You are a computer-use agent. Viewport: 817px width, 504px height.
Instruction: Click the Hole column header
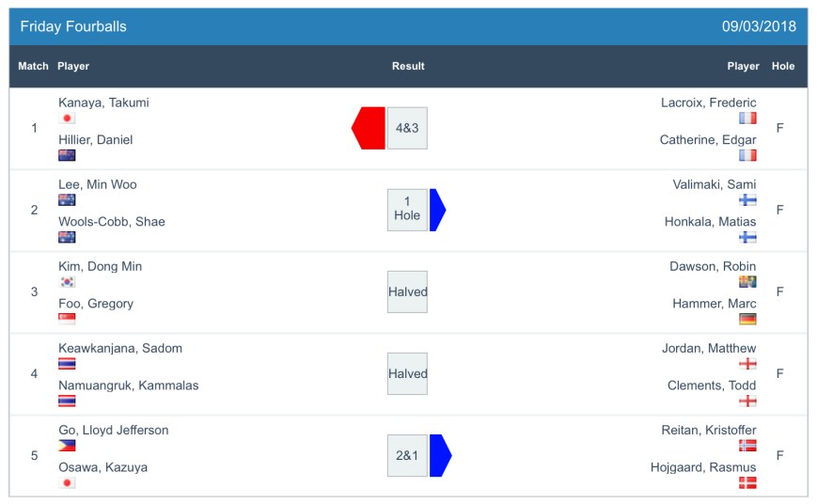(782, 67)
